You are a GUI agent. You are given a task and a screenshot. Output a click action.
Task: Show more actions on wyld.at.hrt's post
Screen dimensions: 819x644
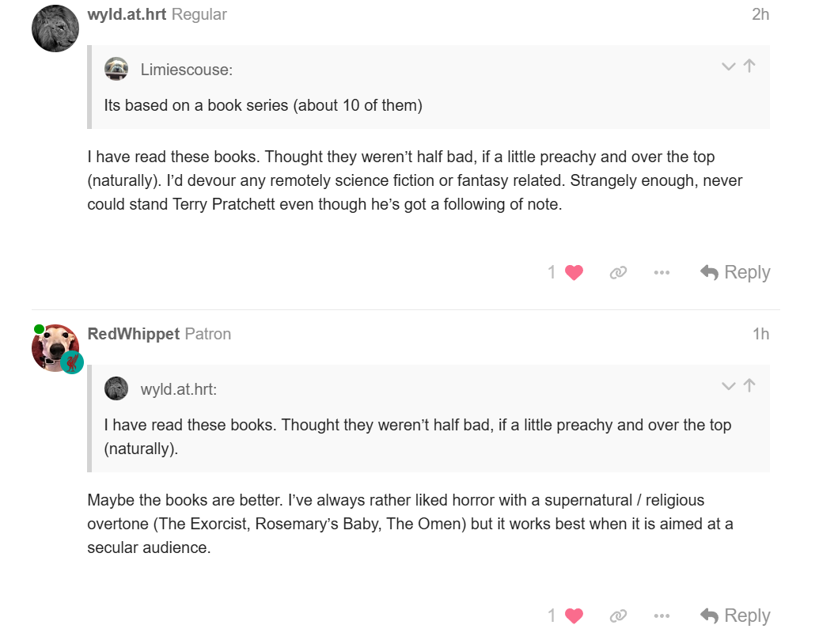pyautogui.click(x=662, y=273)
